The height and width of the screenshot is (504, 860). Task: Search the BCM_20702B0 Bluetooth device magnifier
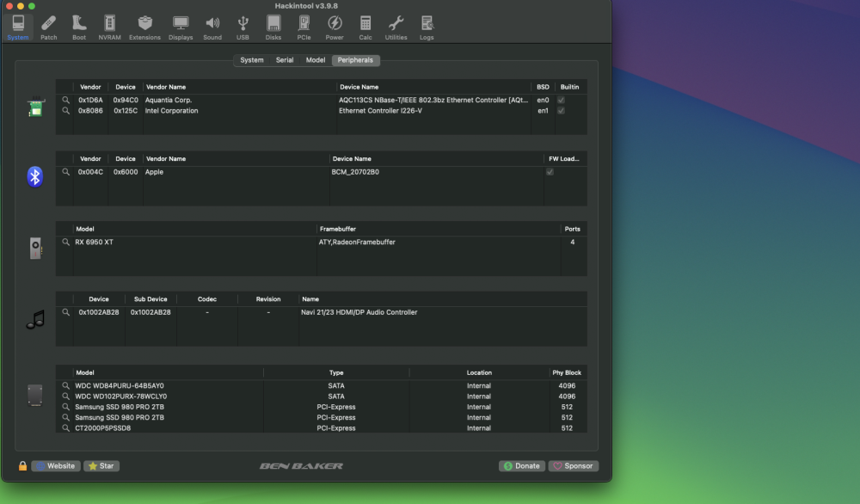(x=66, y=172)
